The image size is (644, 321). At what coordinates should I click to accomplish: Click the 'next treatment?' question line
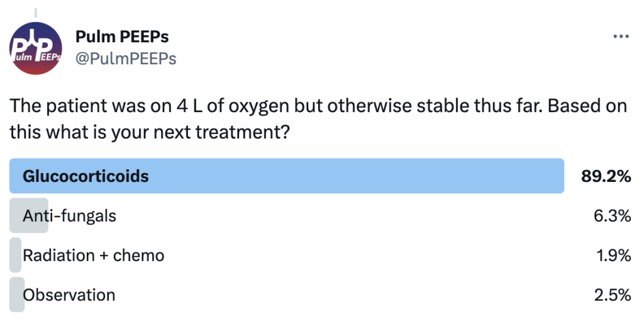(x=150, y=132)
